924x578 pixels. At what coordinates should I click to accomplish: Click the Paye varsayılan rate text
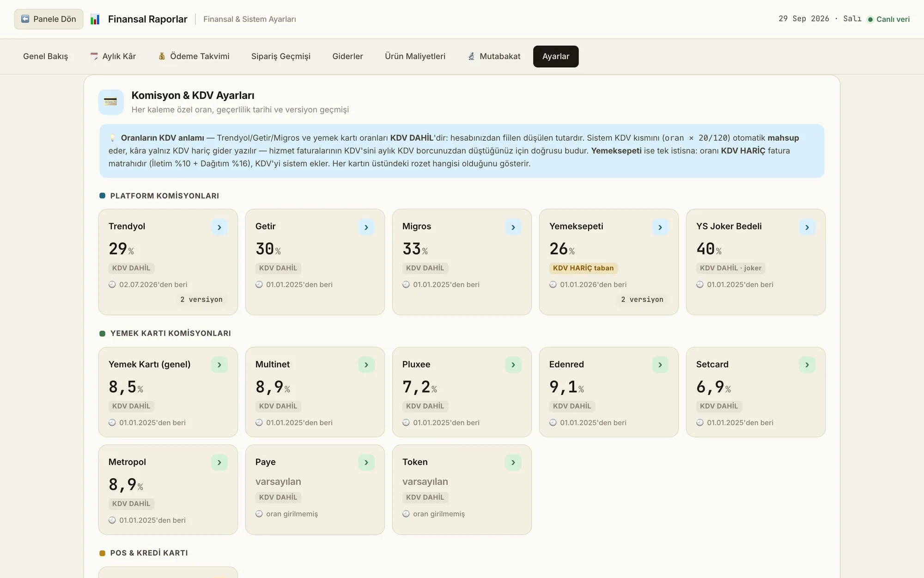278,482
